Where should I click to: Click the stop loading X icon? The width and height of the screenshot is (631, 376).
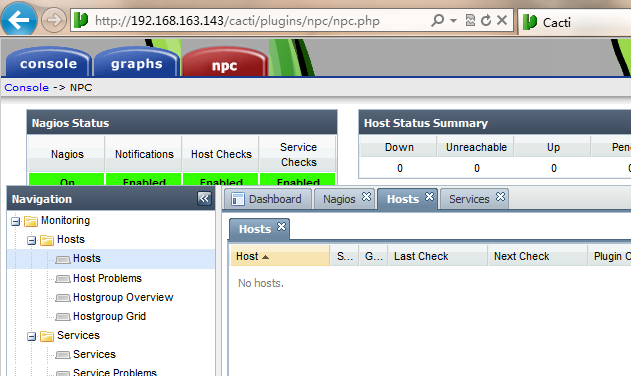[x=502, y=20]
